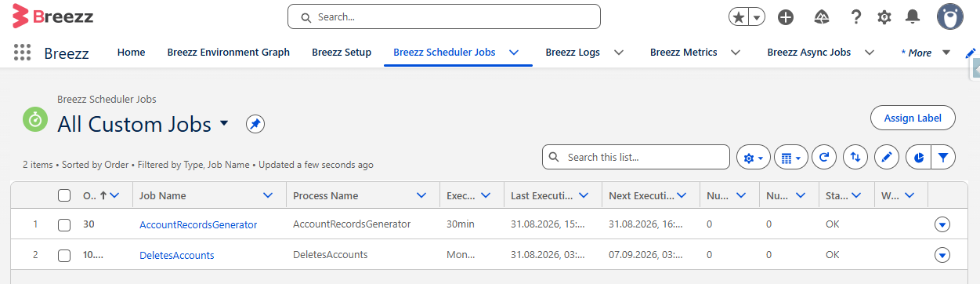Open the Select List Display table menu
This screenshot has height=284, width=980.
[x=791, y=157]
